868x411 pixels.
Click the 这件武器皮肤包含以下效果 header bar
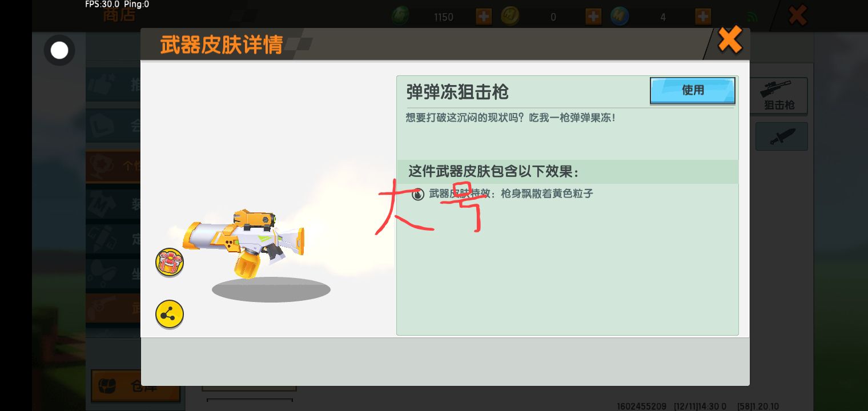point(567,171)
